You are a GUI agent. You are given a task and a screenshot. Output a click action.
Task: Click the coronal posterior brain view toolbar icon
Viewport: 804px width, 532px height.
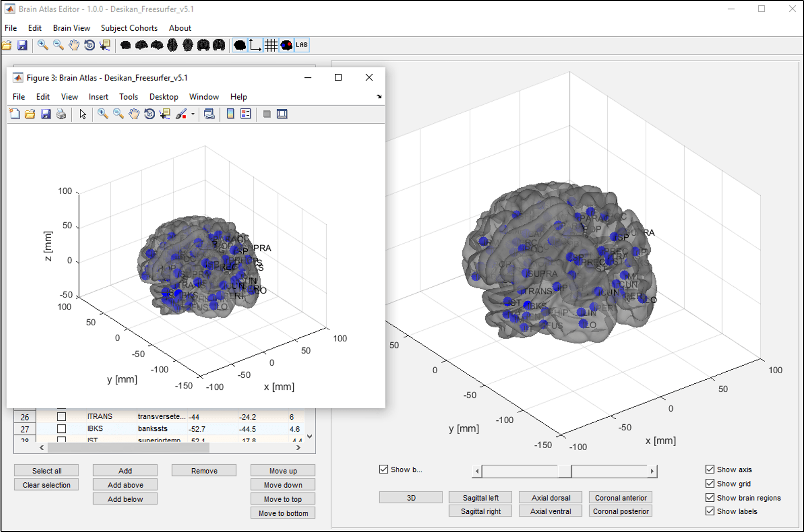pos(219,46)
